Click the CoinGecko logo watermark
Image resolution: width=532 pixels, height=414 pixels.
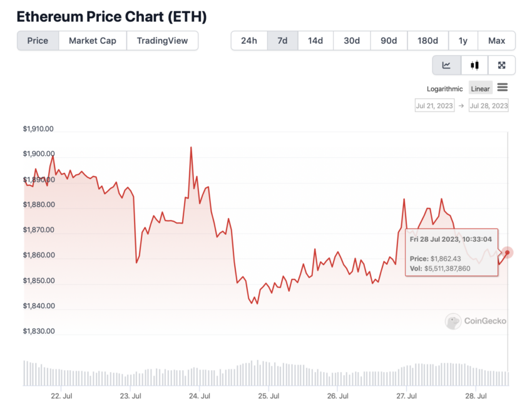pos(476,321)
